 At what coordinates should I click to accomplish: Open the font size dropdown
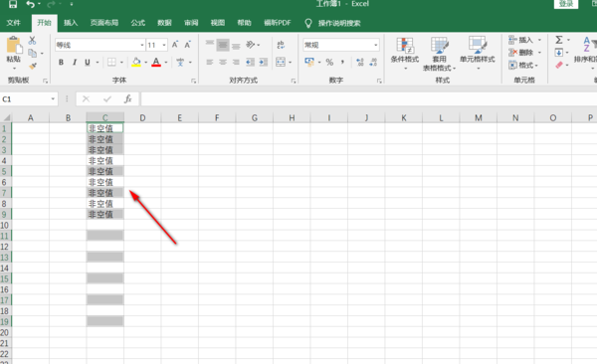click(164, 45)
